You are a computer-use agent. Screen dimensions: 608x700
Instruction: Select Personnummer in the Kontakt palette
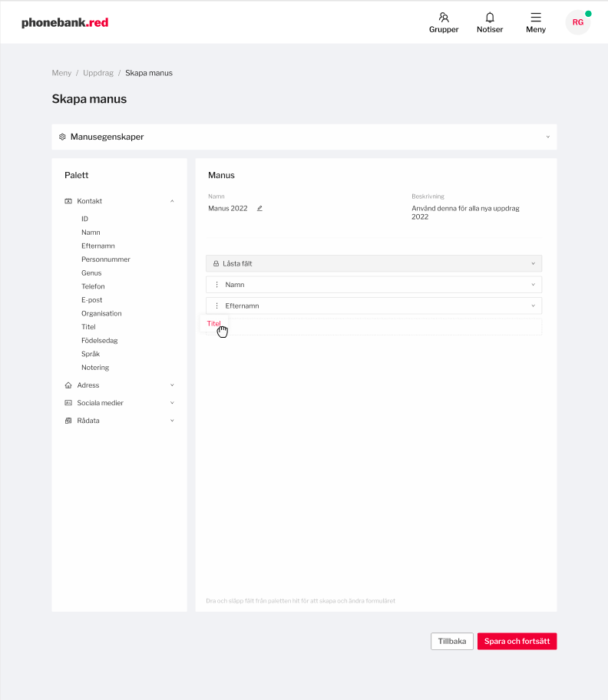[106, 259]
